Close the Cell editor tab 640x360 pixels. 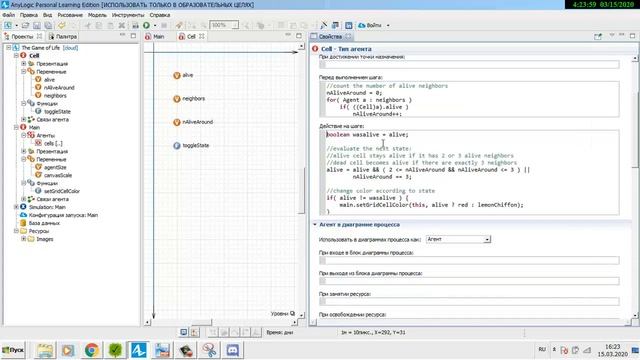[x=202, y=36]
